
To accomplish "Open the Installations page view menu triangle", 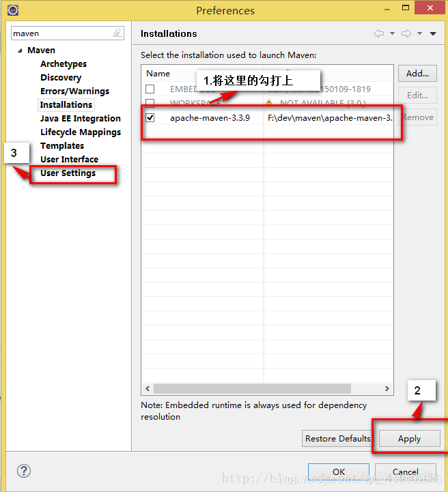I will [x=433, y=33].
